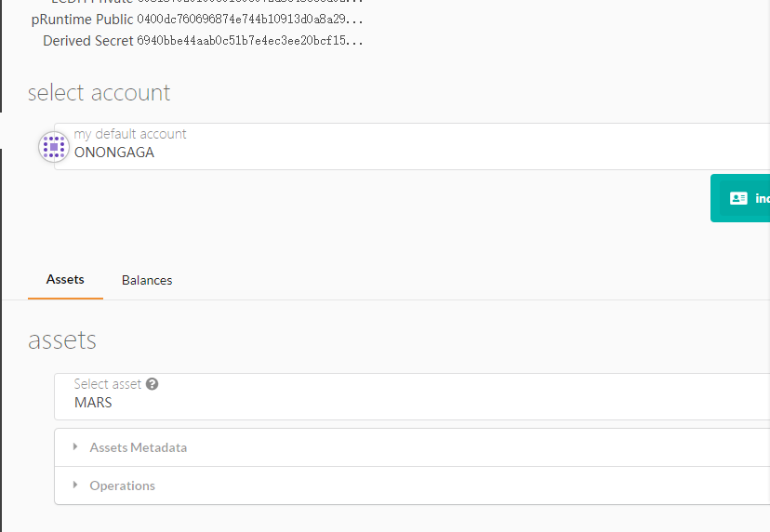770x532 pixels.
Task: Expand the Operations section arrow
Action: [x=75, y=485]
